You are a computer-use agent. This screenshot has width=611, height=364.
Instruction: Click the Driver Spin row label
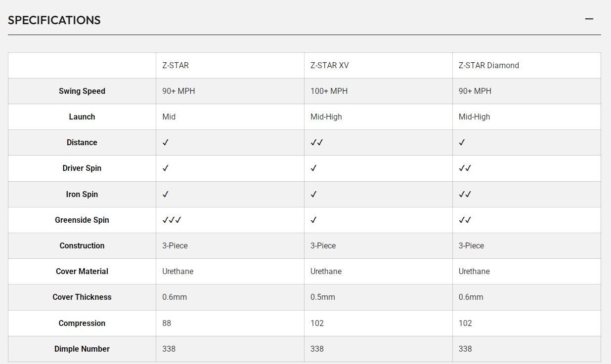click(x=82, y=168)
